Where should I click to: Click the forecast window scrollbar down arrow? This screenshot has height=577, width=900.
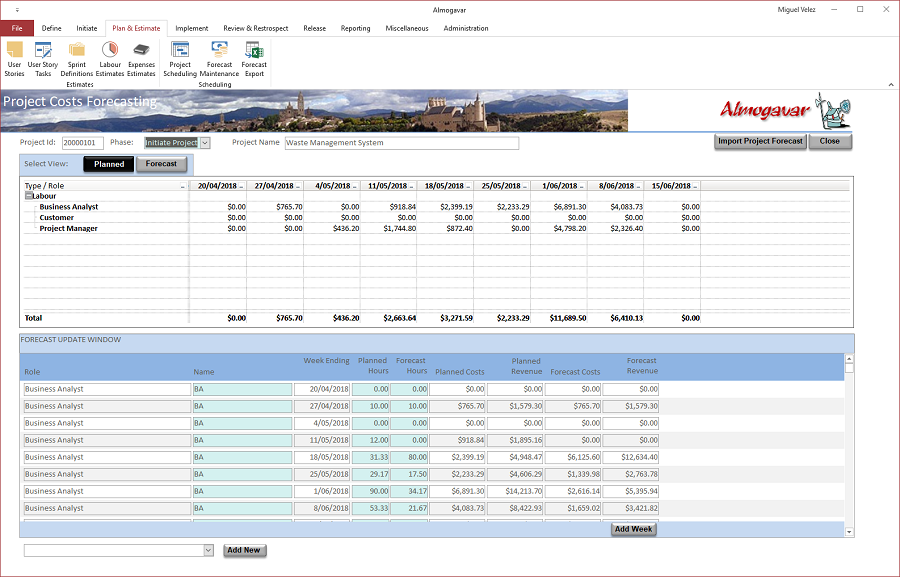(x=849, y=532)
